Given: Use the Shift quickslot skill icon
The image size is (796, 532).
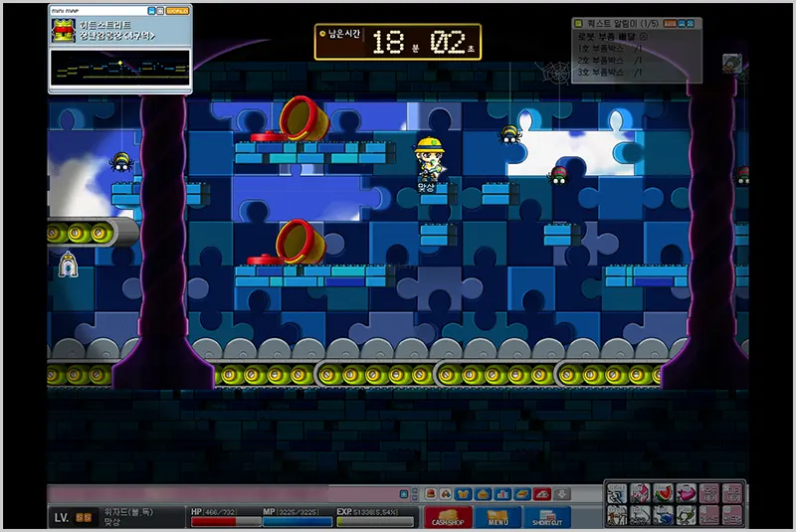Looking at the screenshot, I should click(617, 492).
